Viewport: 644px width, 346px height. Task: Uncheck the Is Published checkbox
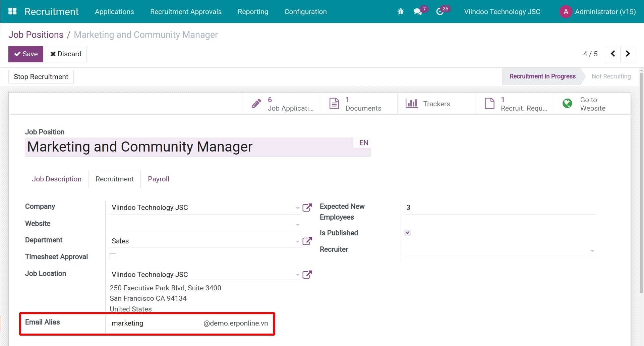[x=408, y=233]
